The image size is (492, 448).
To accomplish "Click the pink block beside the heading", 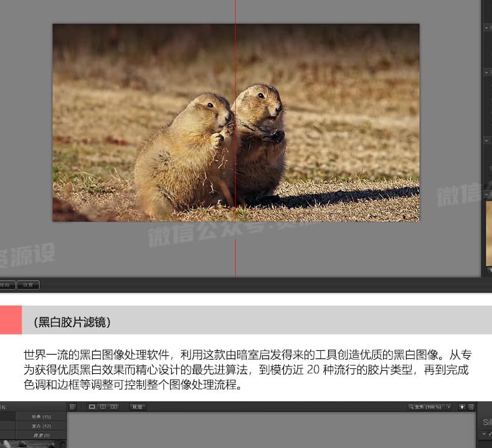I will [x=11, y=320].
